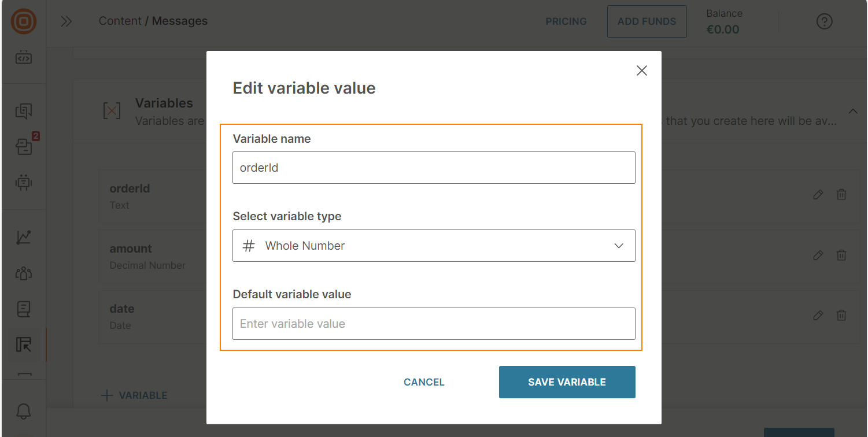Viewport: 868px width, 437px height.
Task: Click the Default variable value input field
Action: [434, 324]
